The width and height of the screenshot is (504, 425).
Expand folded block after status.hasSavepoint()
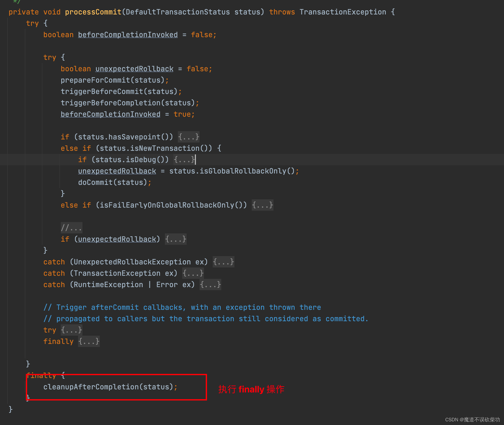188,137
